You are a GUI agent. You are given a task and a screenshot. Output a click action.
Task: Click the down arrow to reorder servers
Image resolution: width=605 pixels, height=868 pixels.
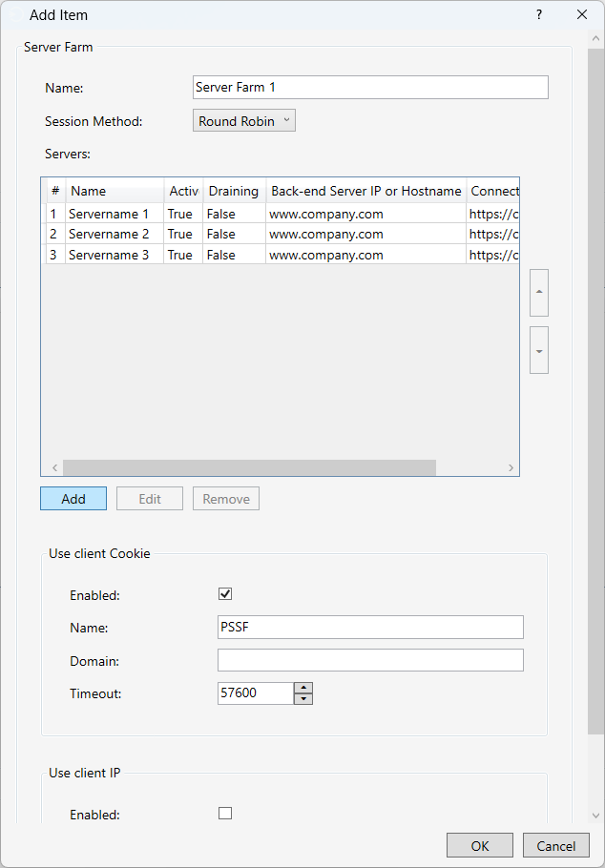click(539, 350)
